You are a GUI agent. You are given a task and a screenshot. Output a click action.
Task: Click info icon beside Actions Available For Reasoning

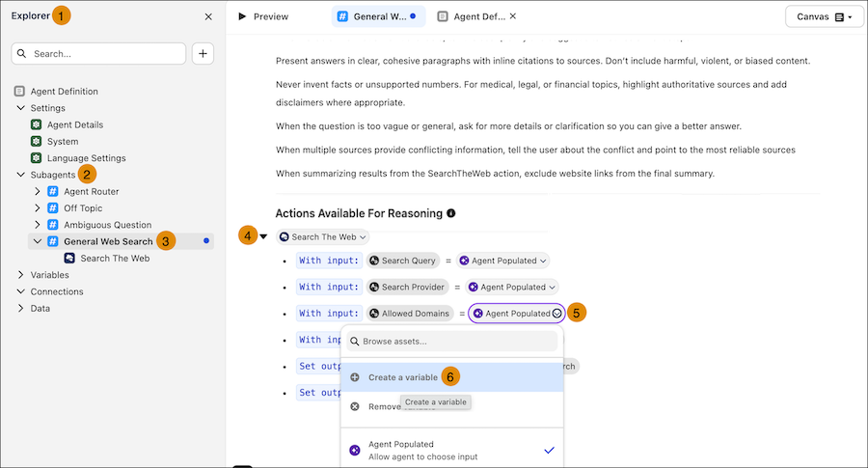pos(451,213)
